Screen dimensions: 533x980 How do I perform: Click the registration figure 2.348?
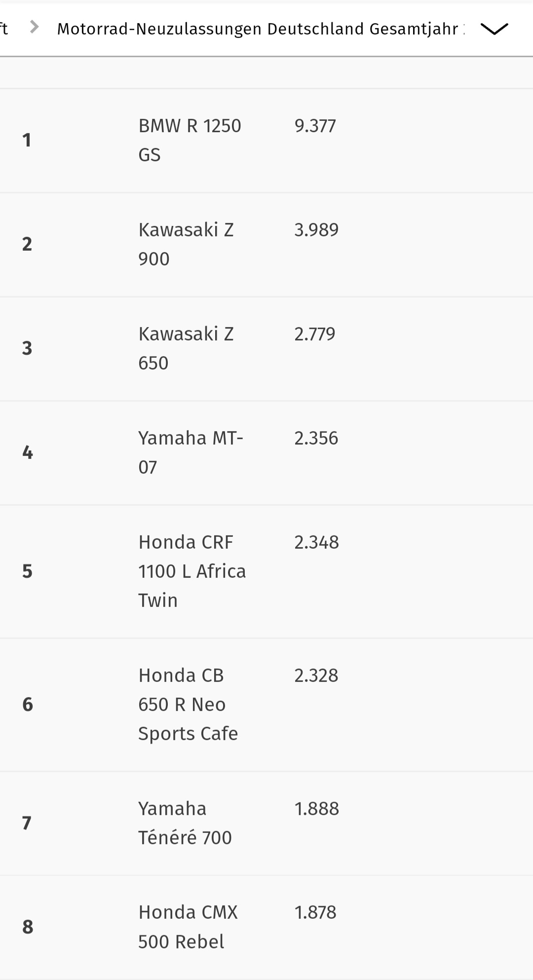pyautogui.click(x=316, y=542)
